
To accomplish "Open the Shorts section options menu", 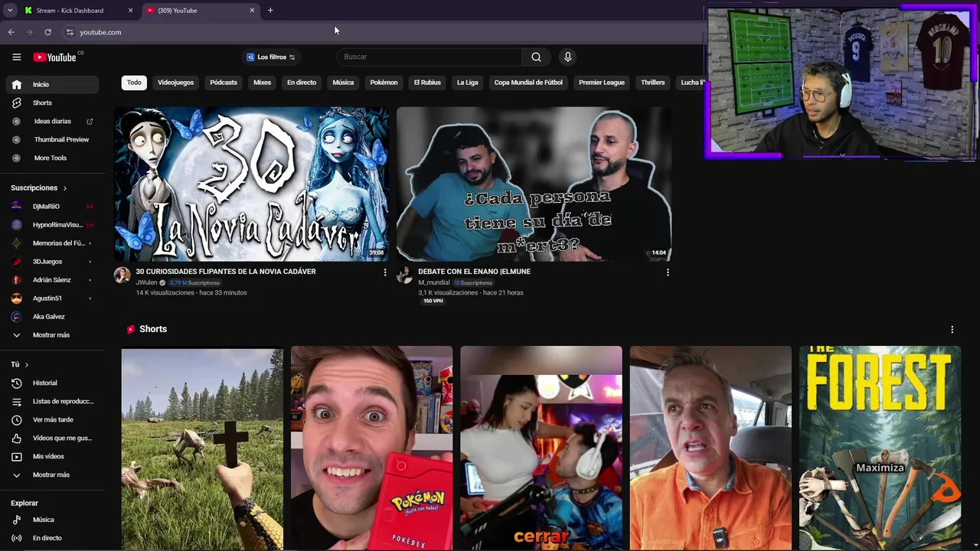I will pos(952,329).
